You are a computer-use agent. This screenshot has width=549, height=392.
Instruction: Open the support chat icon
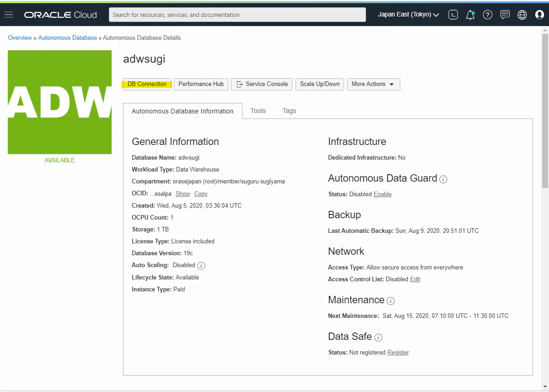click(x=505, y=15)
